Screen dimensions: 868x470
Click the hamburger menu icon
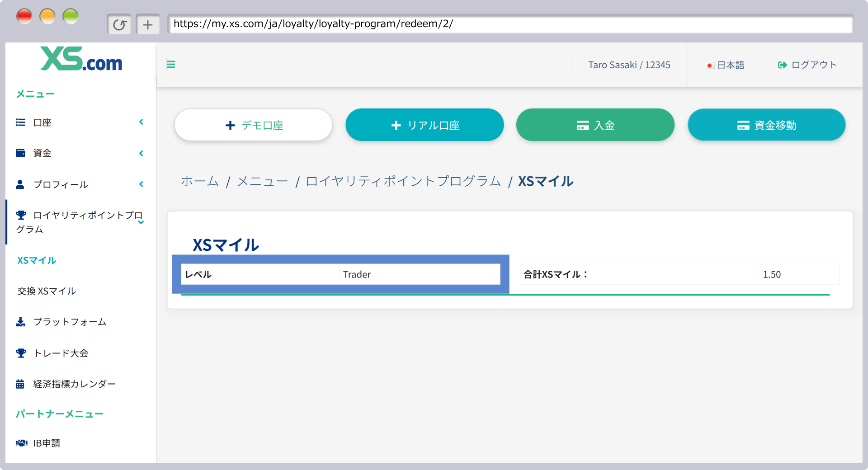click(x=171, y=65)
